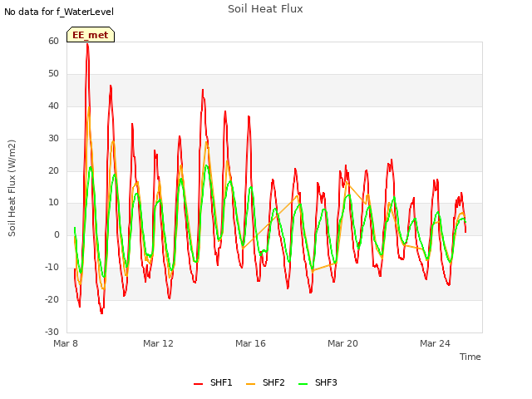Click the 30 y-axis tick label
The image size is (532, 399).
53,139
